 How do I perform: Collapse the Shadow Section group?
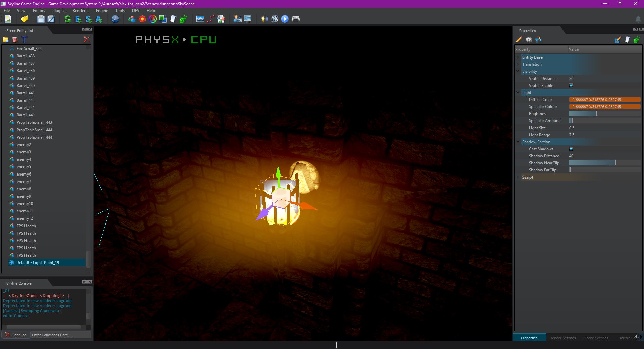click(x=518, y=142)
